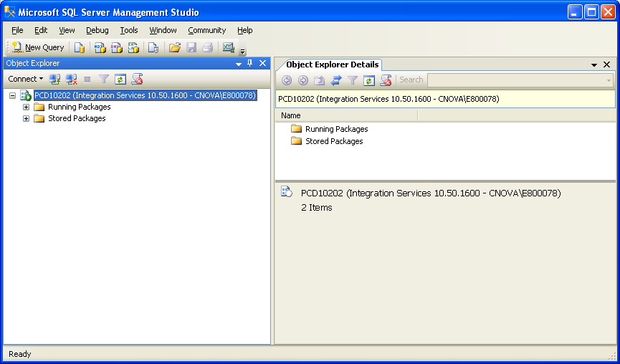
Task: Click Analysis Services XMLA Query icon
Action: 133,47
